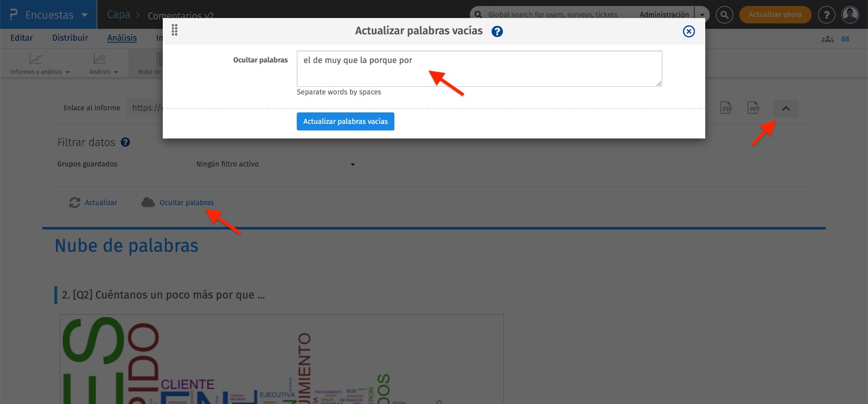The width and height of the screenshot is (868, 404).
Task: Click the Informes y análisis chart icon
Action: point(36,59)
